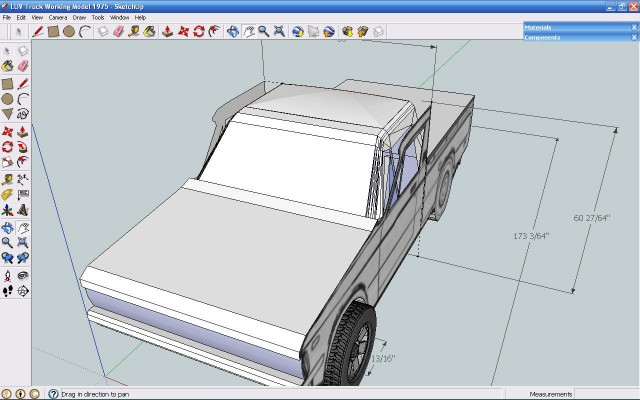
Task: Close the Components panel
Action: point(634,37)
